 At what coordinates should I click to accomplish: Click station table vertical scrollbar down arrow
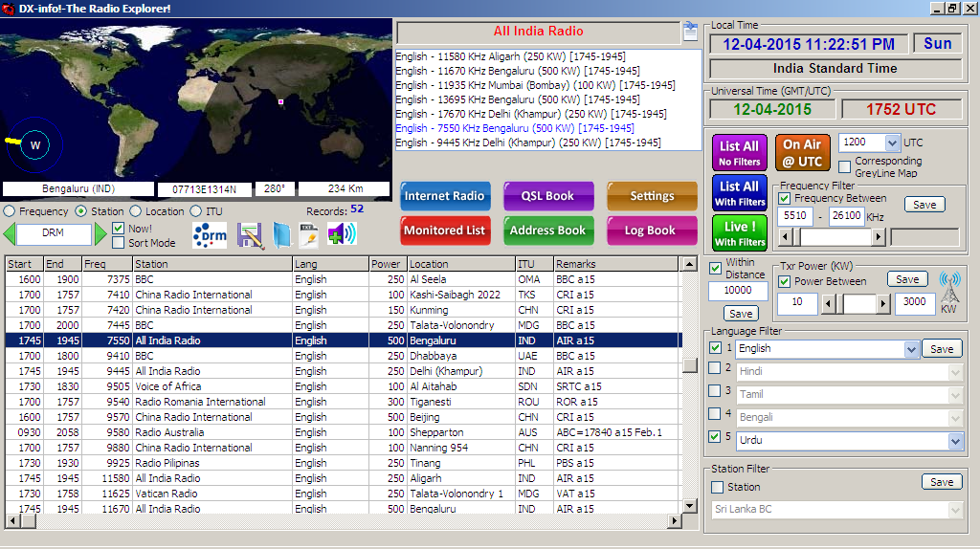coord(689,506)
